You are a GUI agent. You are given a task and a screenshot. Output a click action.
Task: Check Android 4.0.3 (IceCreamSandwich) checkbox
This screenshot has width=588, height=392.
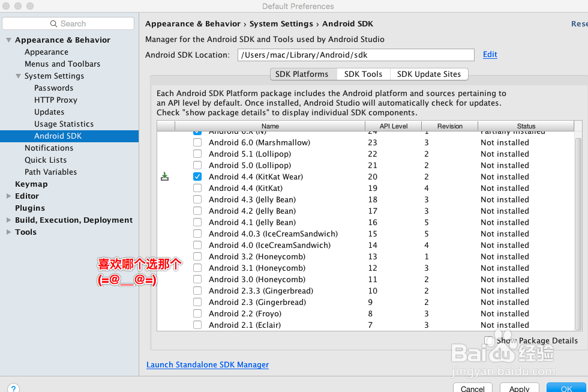click(197, 234)
